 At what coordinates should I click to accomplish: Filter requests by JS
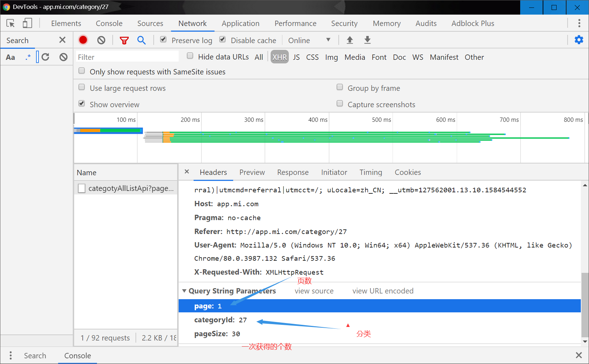[x=296, y=57]
